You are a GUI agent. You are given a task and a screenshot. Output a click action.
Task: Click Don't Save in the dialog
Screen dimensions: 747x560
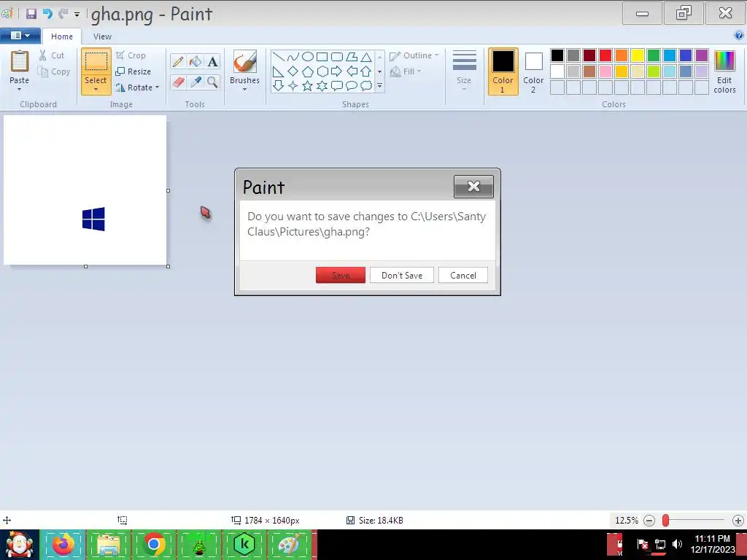pos(402,275)
